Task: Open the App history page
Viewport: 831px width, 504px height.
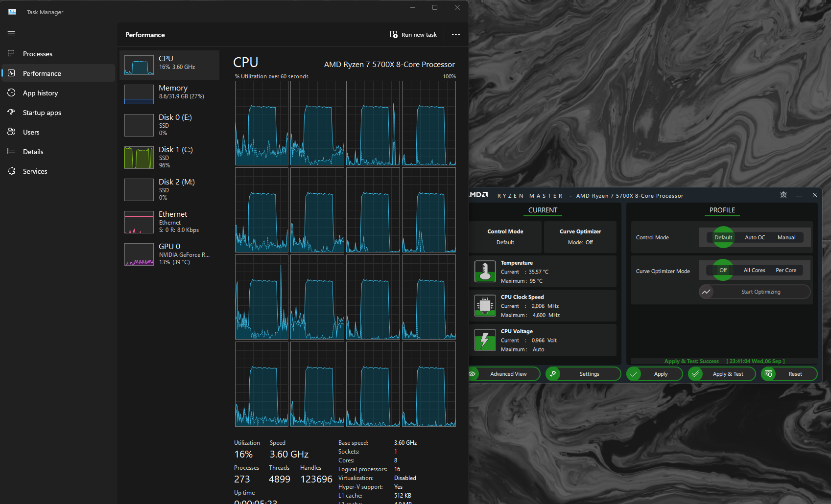Action: (58, 93)
